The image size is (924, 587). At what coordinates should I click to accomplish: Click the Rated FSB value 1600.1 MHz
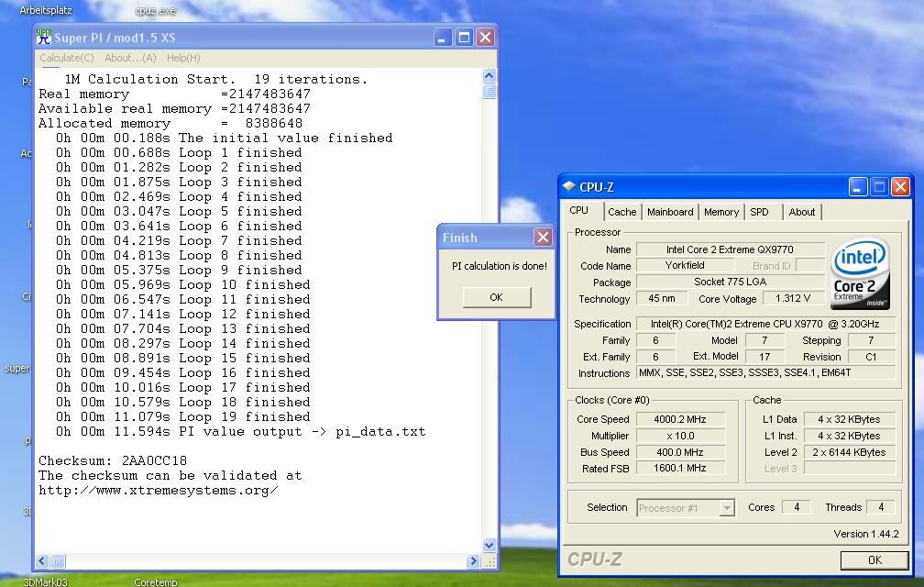pyautogui.click(x=680, y=468)
